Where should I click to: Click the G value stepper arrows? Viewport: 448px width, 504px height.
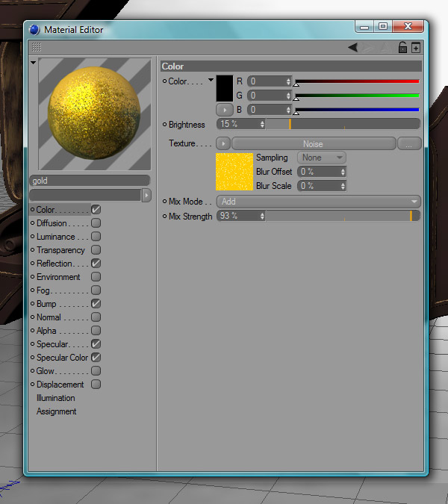click(288, 96)
